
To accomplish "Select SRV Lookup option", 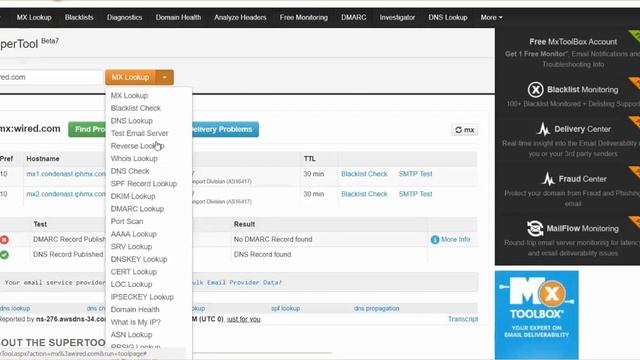I will click(131, 247).
